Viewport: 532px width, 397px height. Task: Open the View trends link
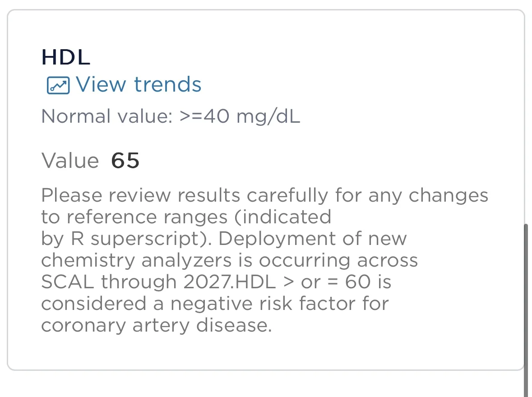pyautogui.click(x=138, y=84)
